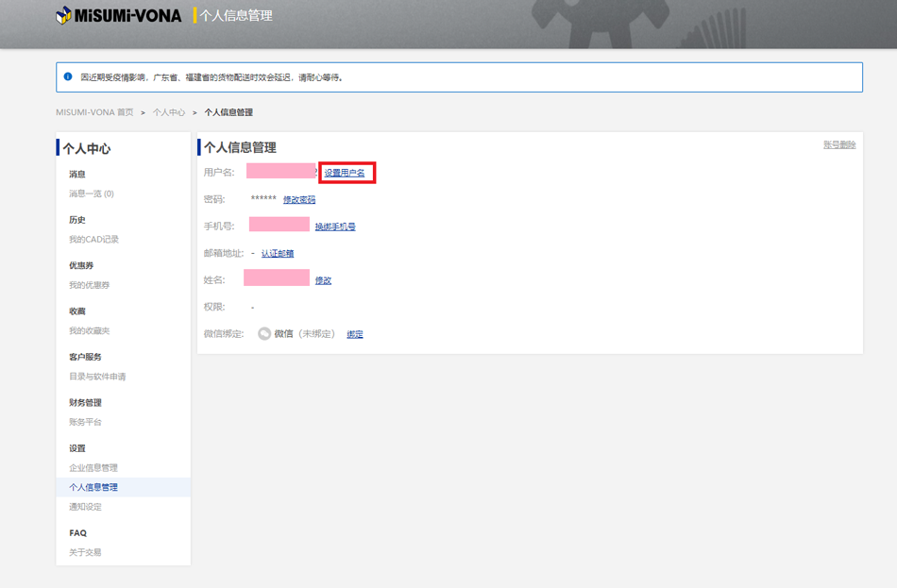Go to MISUMI-VONA 首页 breadcrumb
This screenshot has width=897, height=588.
pos(94,112)
